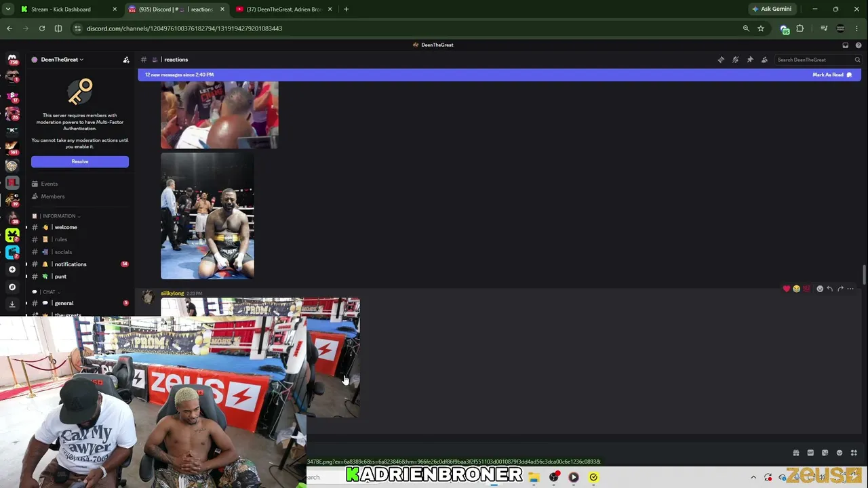Open the sticker picker icon
The height and width of the screenshot is (488, 868).
(x=825, y=453)
